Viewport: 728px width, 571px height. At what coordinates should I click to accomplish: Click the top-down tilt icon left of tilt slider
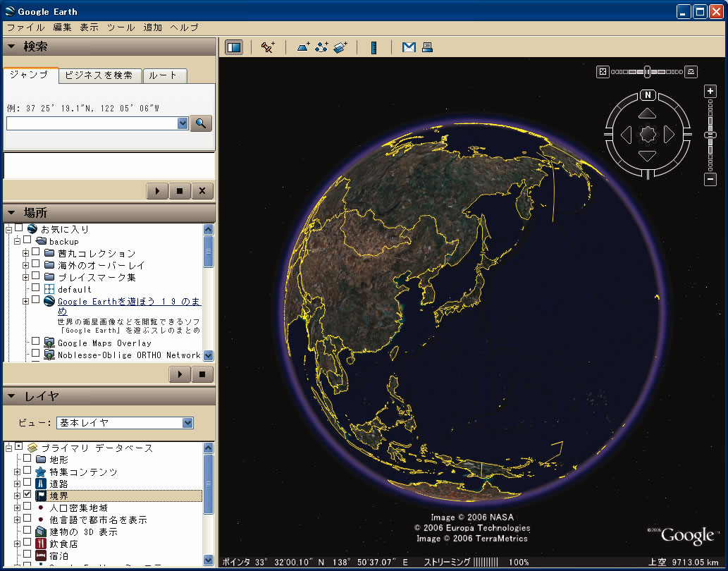(602, 71)
